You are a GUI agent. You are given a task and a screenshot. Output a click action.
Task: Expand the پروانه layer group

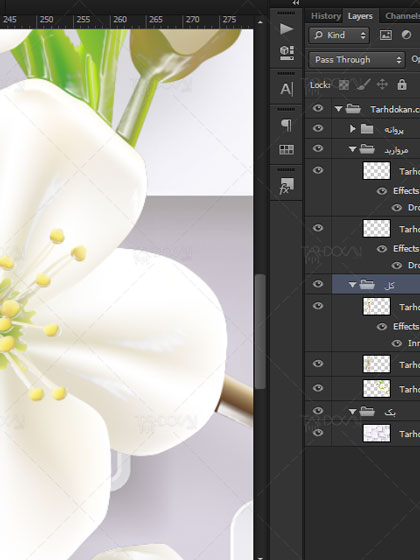(352, 129)
